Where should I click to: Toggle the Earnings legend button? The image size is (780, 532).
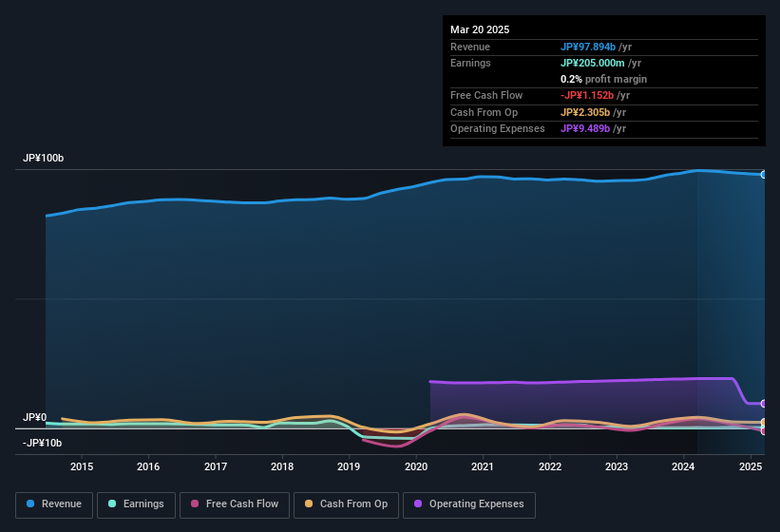pyautogui.click(x=136, y=504)
